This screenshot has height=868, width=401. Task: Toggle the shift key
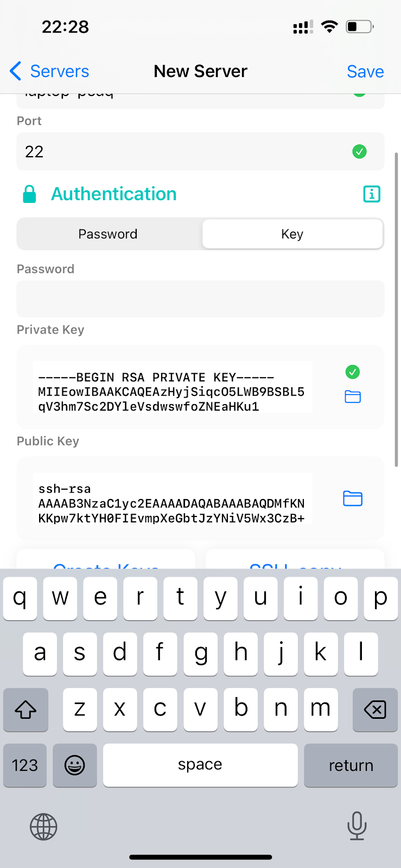coord(26,710)
